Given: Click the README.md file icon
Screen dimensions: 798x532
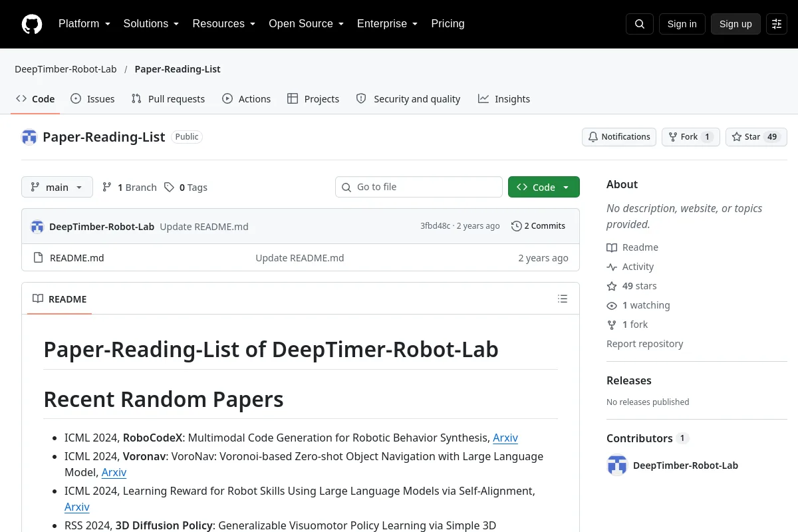Looking at the screenshot, I should (x=38, y=258).
